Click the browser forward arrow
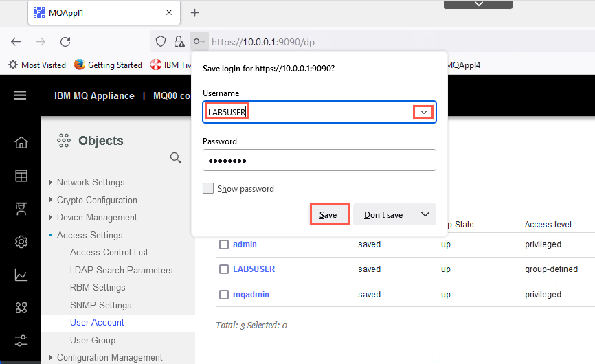 coord(41,42)
